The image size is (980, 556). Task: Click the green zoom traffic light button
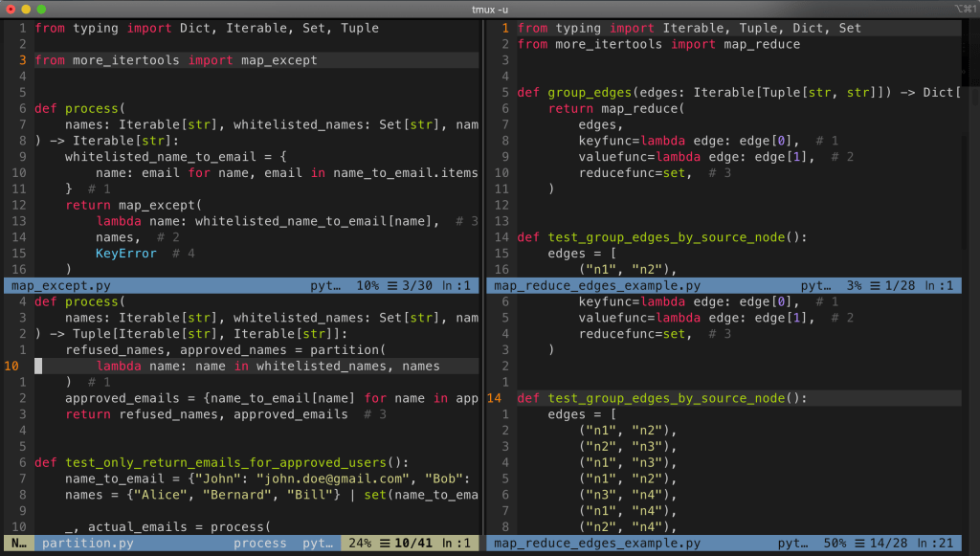point(40,9)
